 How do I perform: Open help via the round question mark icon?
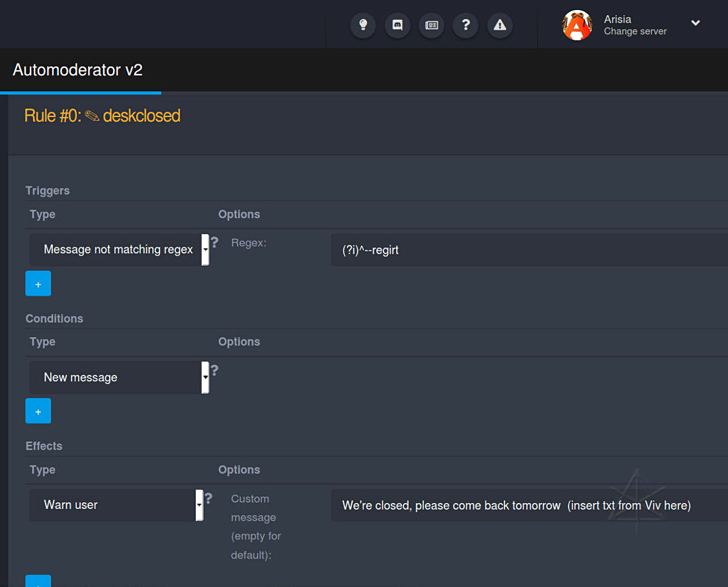pos(466,25)
